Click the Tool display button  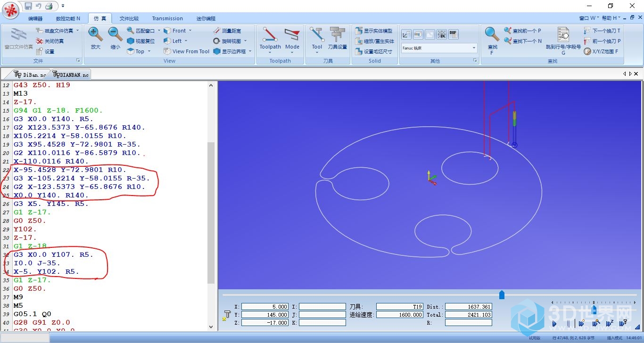pyautogui.click(x=317, y=40)
